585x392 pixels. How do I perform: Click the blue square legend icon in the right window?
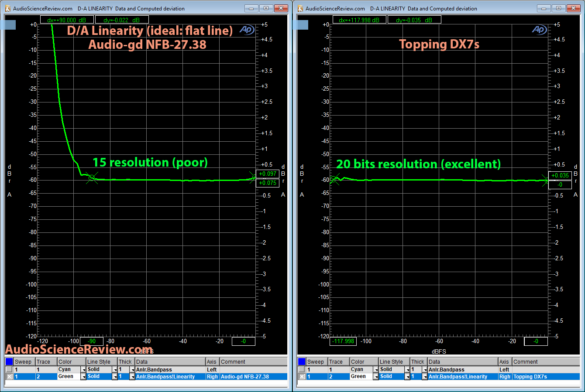pyautogui.click(x=302, y=361)
